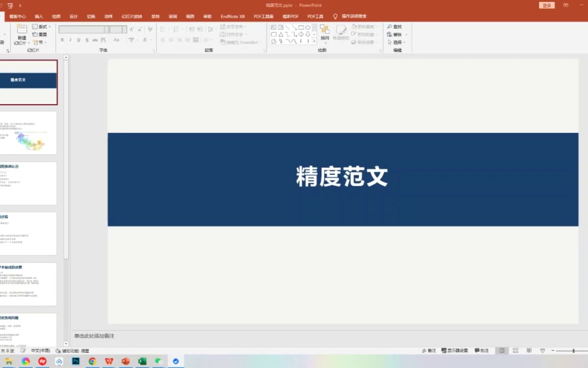Toggle bold formatting in the Font group
Screen dimensions: 588x368
pos(62,39)
